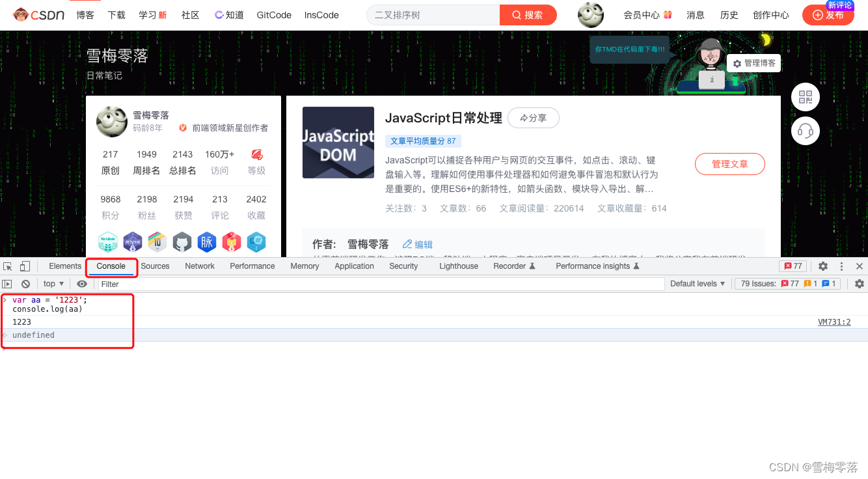Click the 10 anniversary badge icon
This screenshot has width=868, height=479.
point(157,242)
